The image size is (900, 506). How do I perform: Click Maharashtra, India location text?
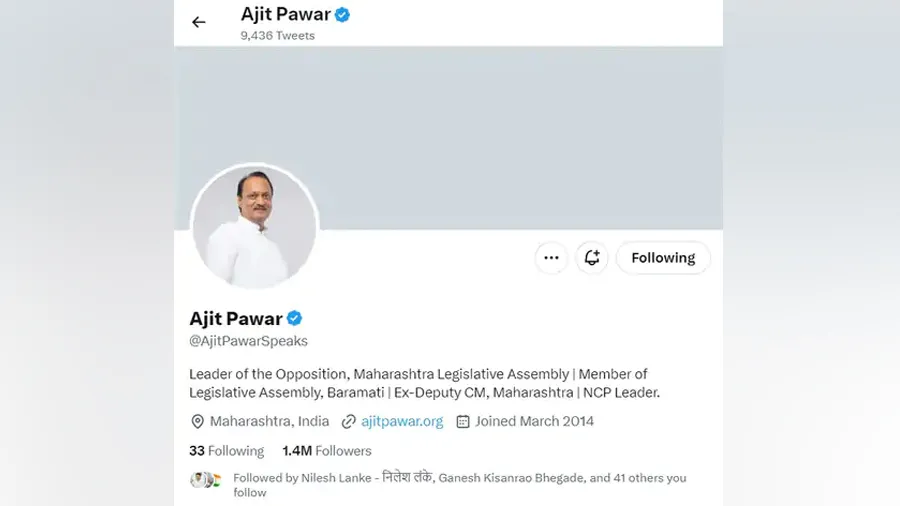click(269, 421)
